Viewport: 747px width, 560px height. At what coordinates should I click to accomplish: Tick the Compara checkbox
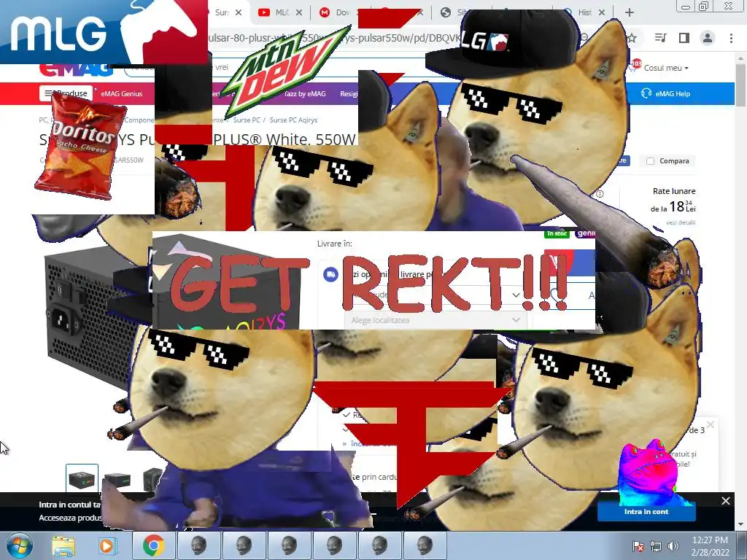coord(650,161)
